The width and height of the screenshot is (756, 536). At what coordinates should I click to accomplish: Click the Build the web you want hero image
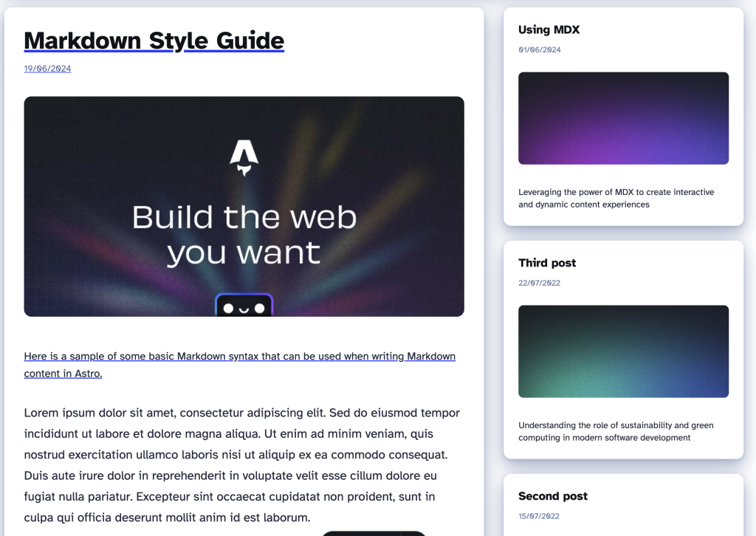click(x=244, y=206)
